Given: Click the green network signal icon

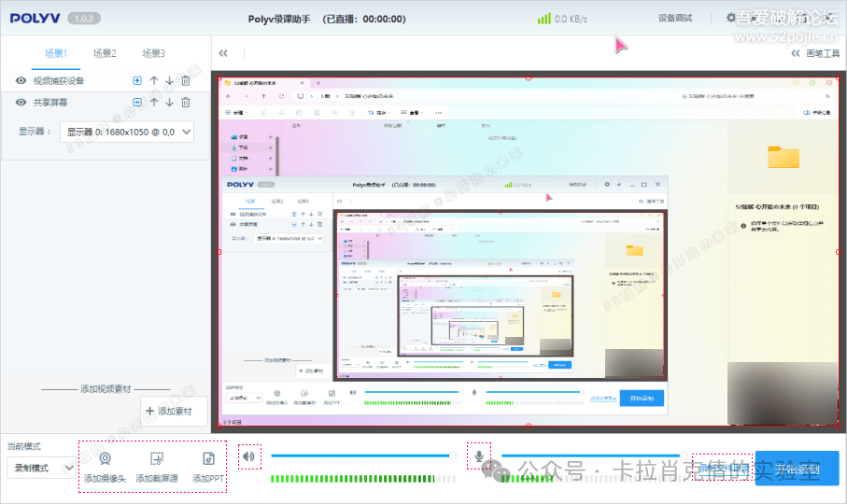Looking at the screenshot, I should [x=543, y=19].
